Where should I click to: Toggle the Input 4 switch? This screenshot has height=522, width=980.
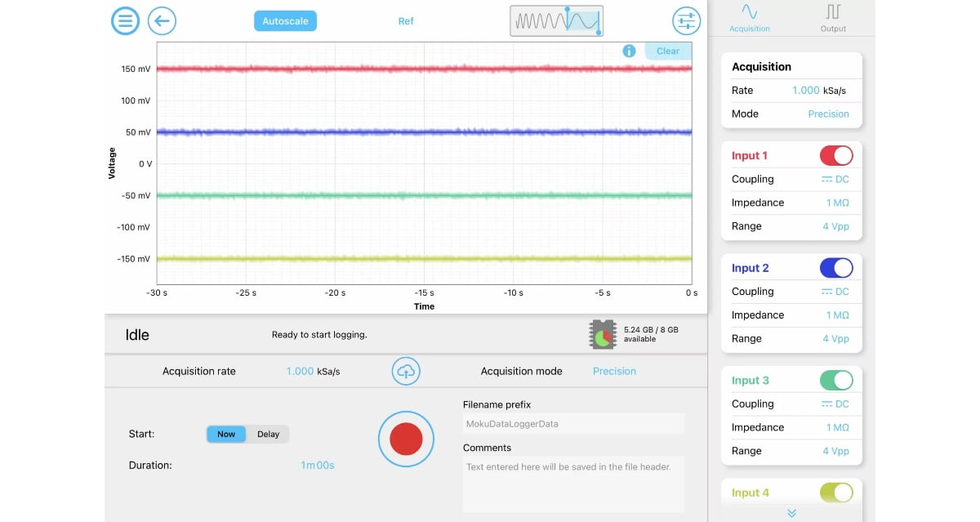pyautogui.click(x=836, y=493)
